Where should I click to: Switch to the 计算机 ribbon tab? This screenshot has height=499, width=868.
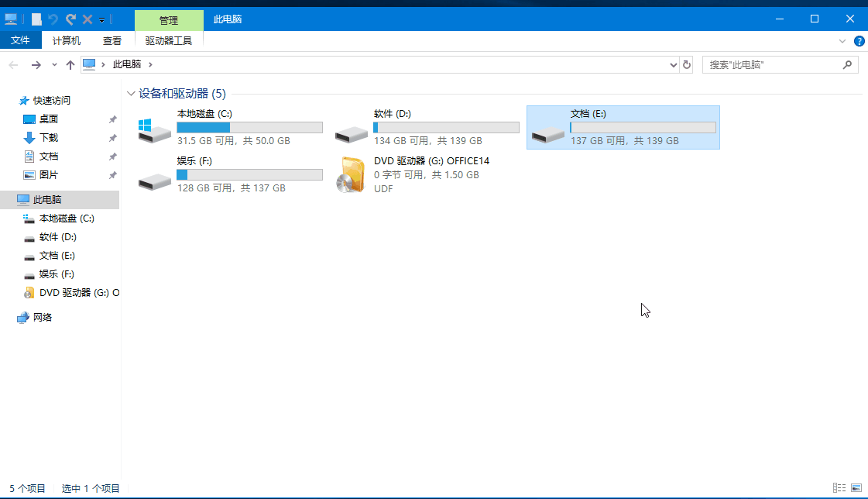coord(67,40)
